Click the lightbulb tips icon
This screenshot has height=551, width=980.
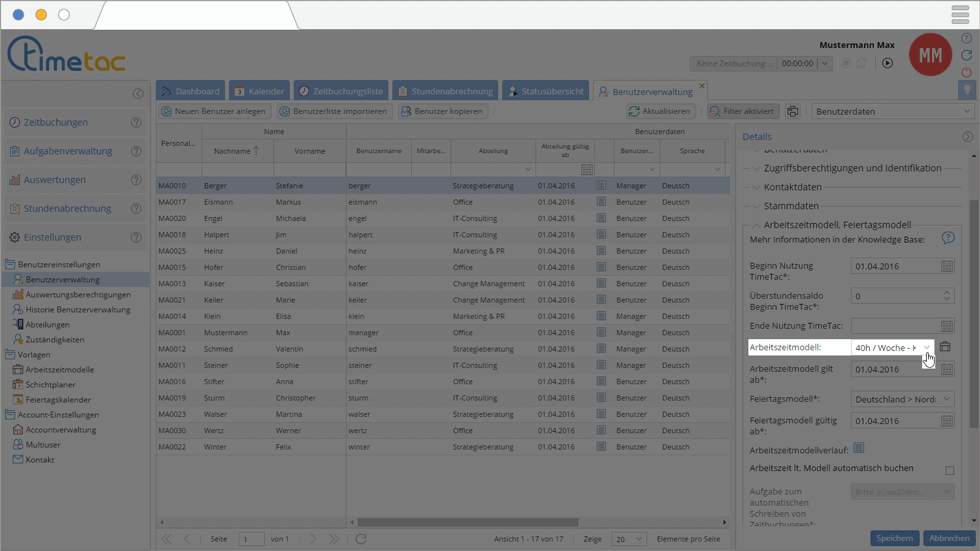[x=966, y=90]
